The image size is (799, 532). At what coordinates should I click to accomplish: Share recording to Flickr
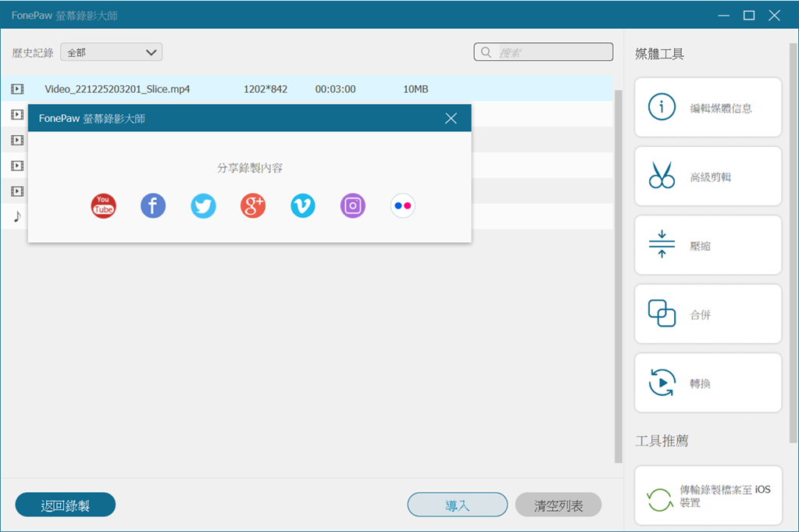[x=402, y=206]
